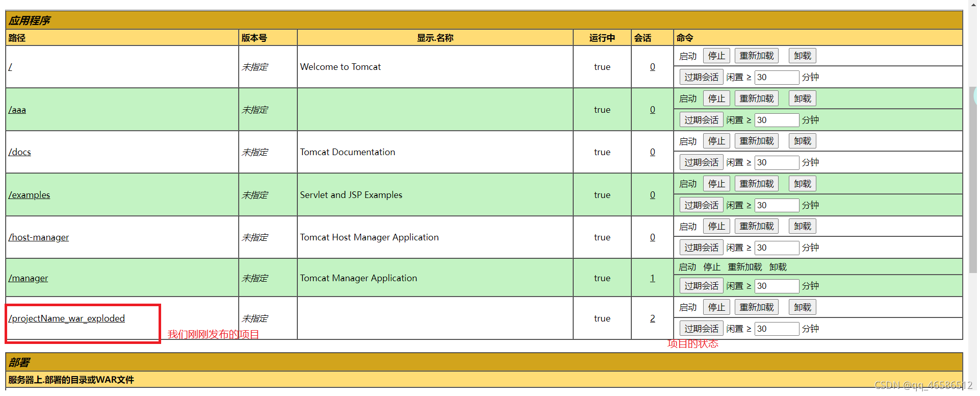Stop the /aaa application
Screen dimensions: 980x396
[716, 98]
